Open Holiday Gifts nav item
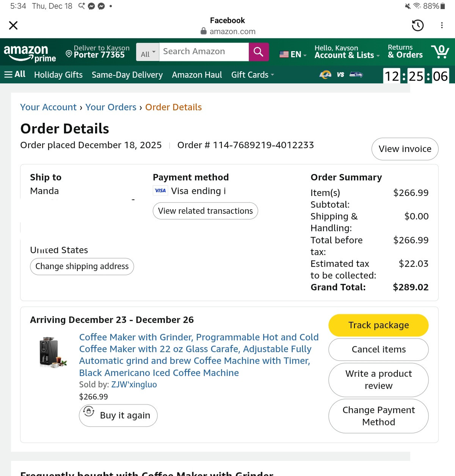Image resolution: width=455 pixels, height=476 pixels. coord(58,75)
